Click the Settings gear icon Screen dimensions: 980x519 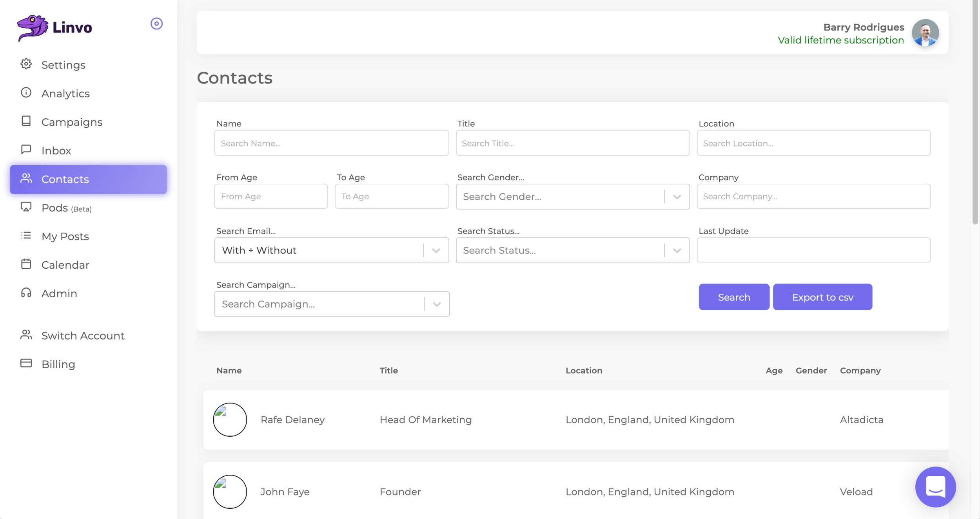(26, 64)
